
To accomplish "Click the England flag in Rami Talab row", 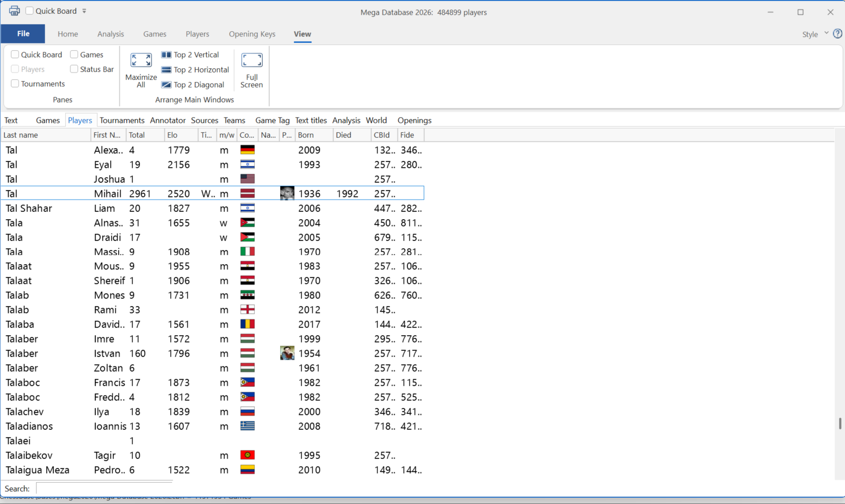I will click(247, 310).
